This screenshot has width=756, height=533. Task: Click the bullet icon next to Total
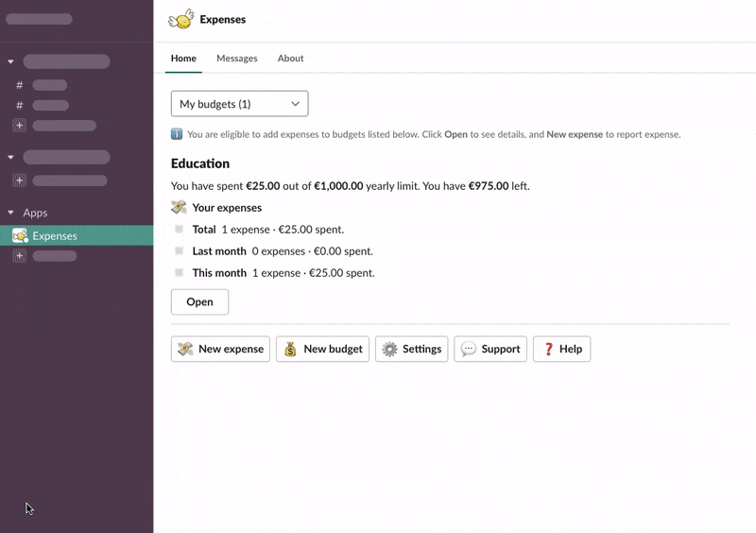[179, 229]
